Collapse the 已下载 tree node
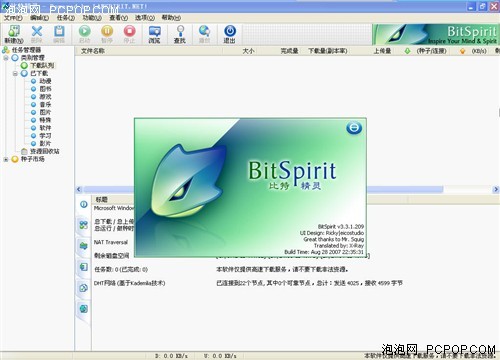The height and width of the screenshot is (360, 500). click(x=15, y=73)
